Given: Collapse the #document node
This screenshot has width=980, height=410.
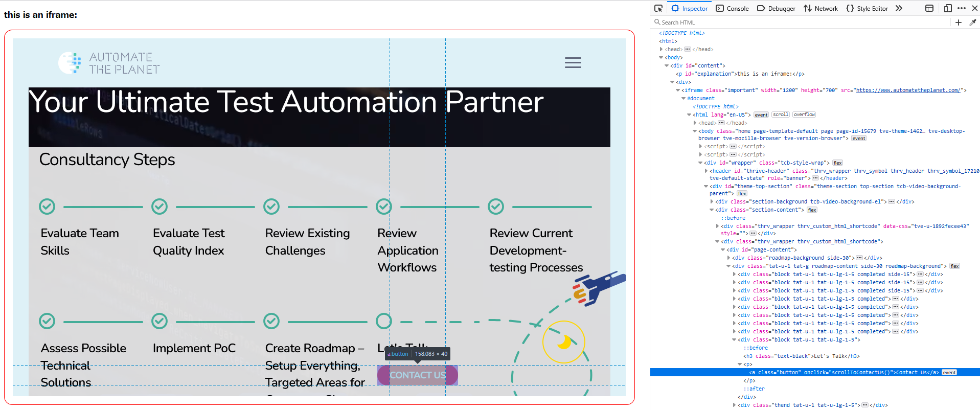Looking at the screenshot, I should pos(683,98).
